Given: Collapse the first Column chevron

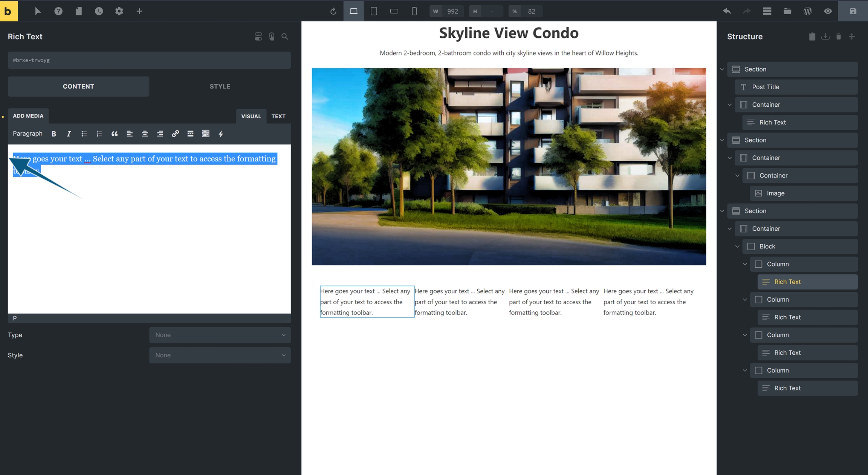Looking at the screenshot, I should (x=745, y=264).
